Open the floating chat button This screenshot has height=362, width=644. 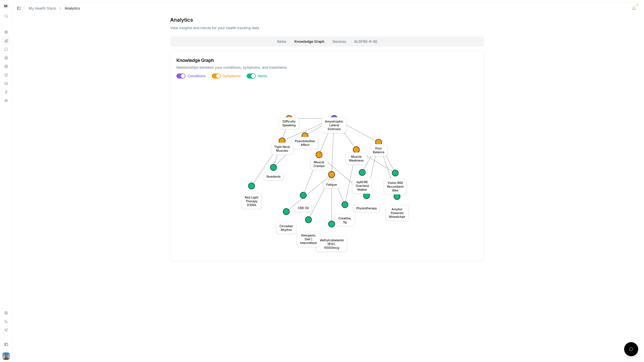coord(631,349)
